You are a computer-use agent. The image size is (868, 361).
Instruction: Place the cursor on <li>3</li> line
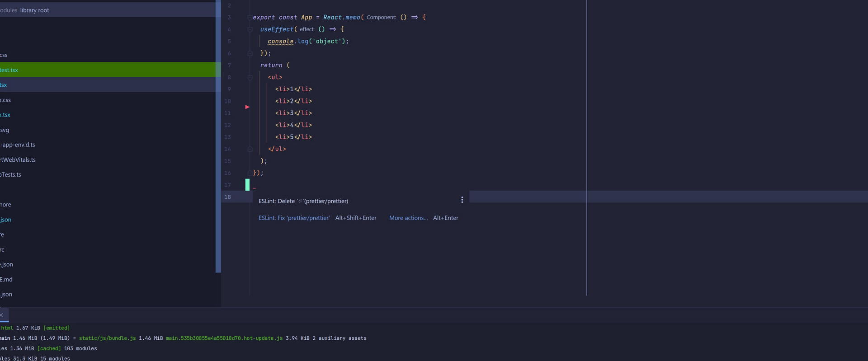(293, 113)
